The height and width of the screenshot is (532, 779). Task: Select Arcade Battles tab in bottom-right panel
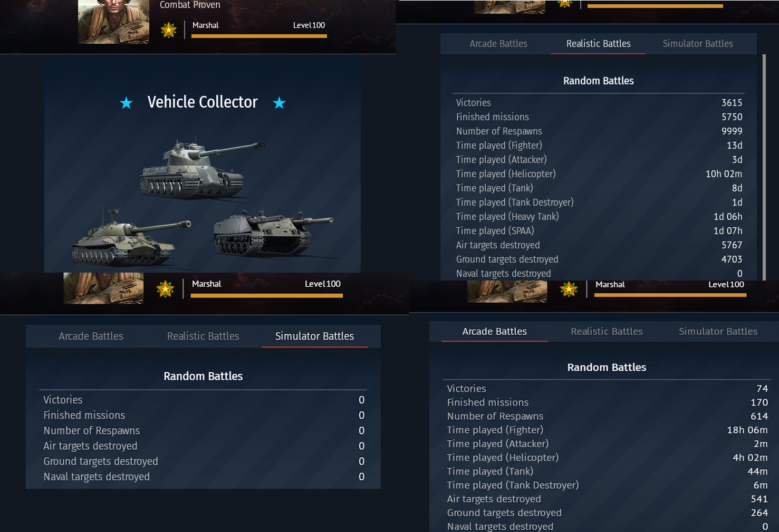point(495,332)
